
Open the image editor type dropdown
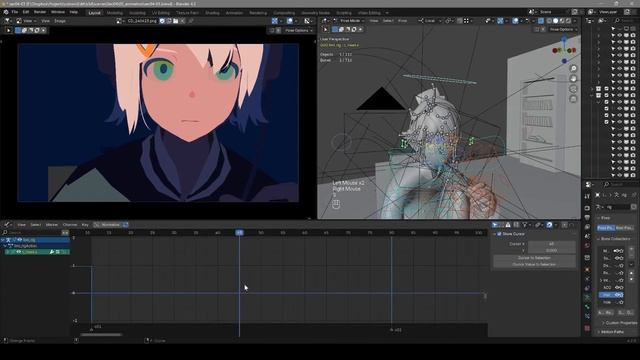point(8,21)
